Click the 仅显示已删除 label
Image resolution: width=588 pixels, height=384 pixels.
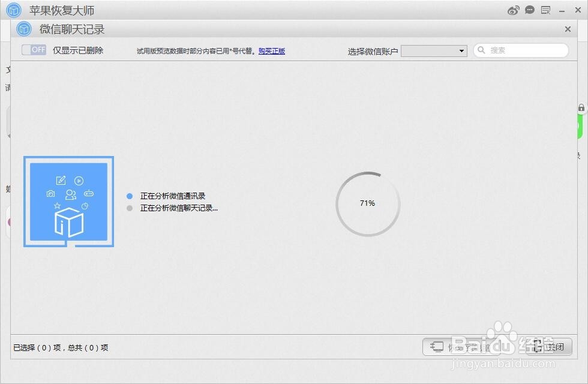coord(77,50)
